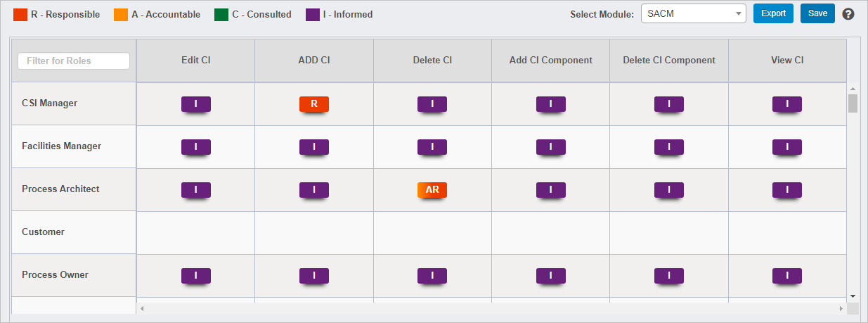Click the R badge for CSI Manager ADD CI
This screenshot has height=323, width=868.
[x=314, y=104]
